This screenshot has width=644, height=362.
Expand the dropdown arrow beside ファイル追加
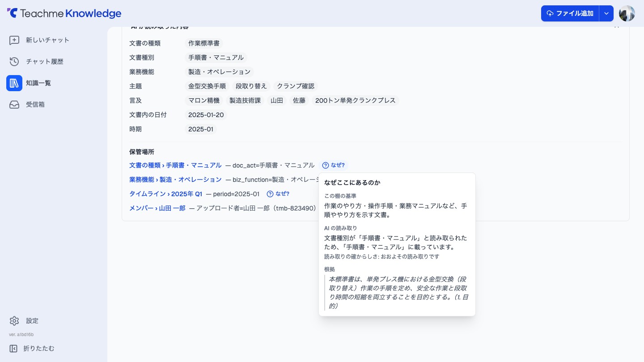(x=606, y=13)
